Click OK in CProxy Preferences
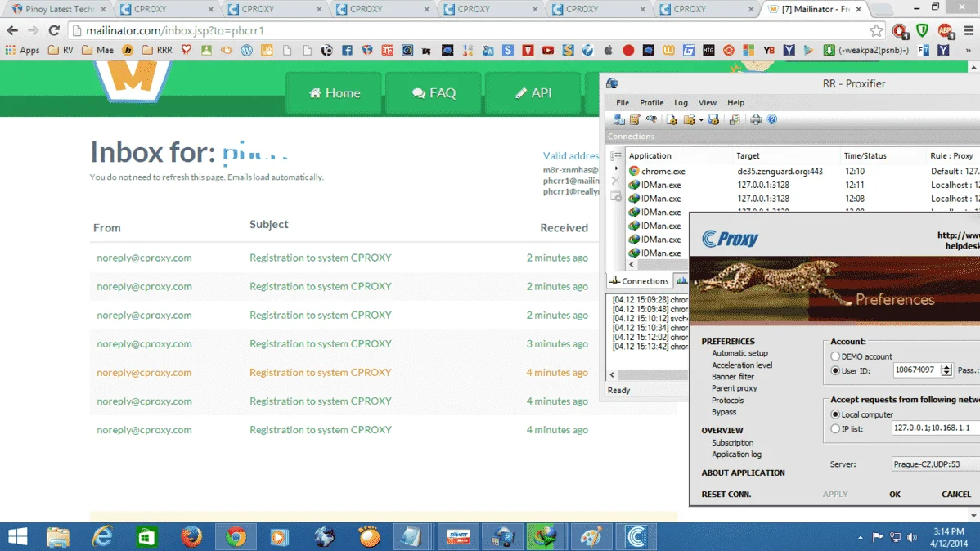This screenshot has height=551, width=980. (895, 494)
